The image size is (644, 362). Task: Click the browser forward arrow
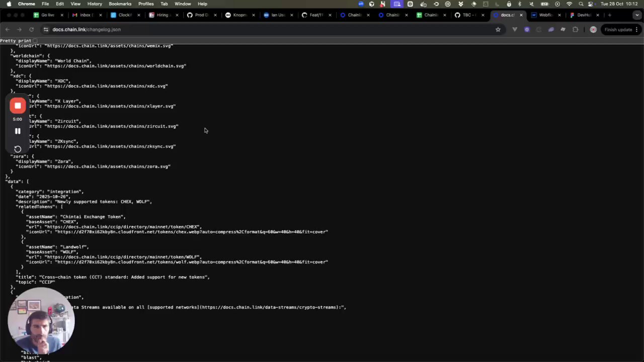click(19, 29)
